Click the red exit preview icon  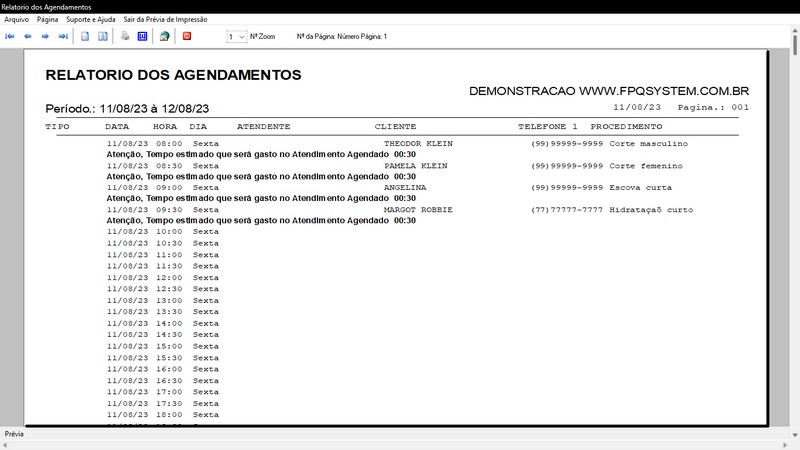[187, 36]
